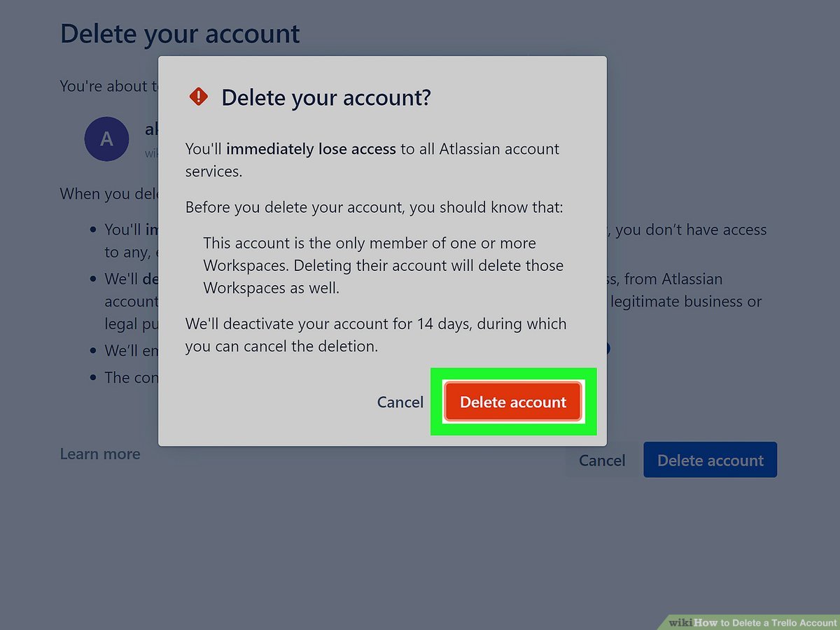The height and width of the screenshot is (630, 840).
Task: Click the 'you don't have access' bullet text
Action: [691, 230]
